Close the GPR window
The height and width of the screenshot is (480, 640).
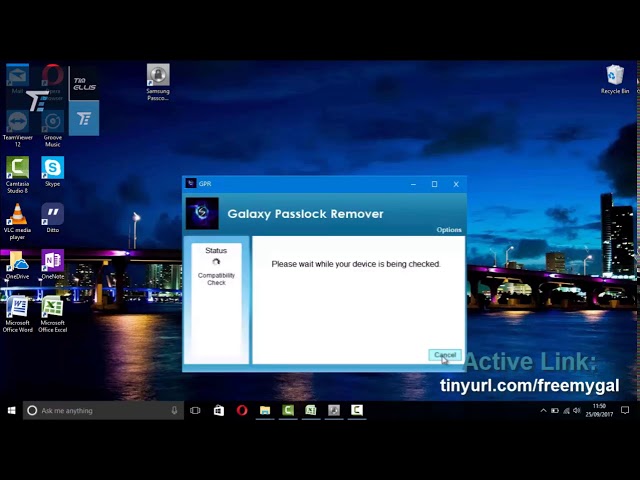click(x=456, y=184)
